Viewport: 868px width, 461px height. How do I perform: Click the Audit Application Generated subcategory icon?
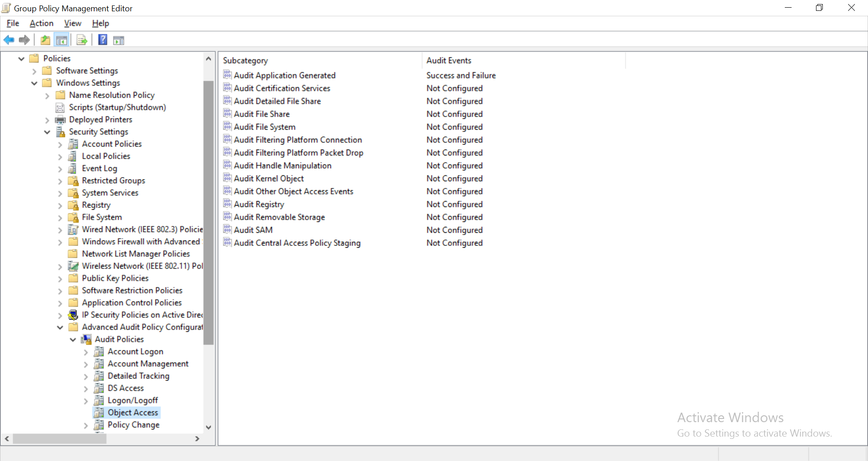point(227,75)
